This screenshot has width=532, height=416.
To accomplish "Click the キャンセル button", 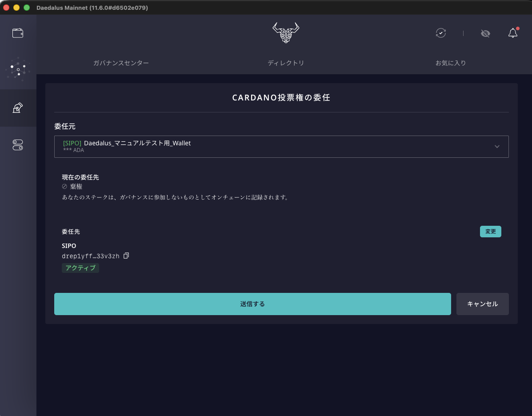I will click(x=482, y=304).
